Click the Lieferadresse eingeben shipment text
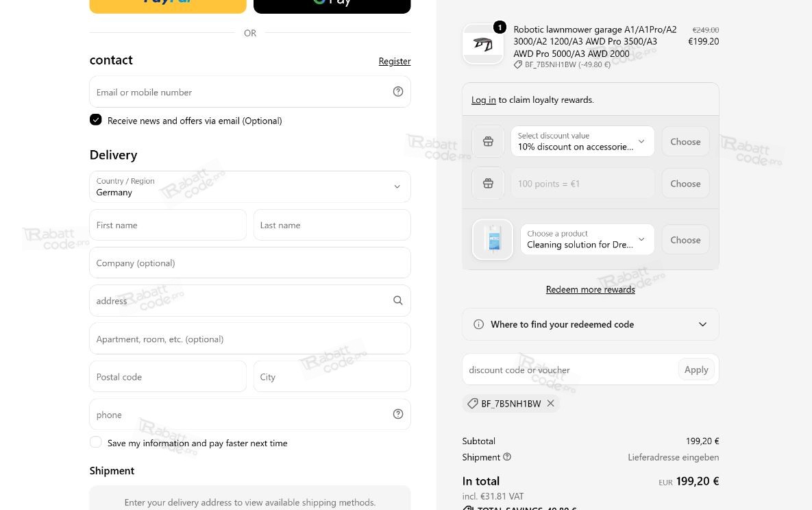The width and height of the screenshot is (812, 510). [673, 457]
